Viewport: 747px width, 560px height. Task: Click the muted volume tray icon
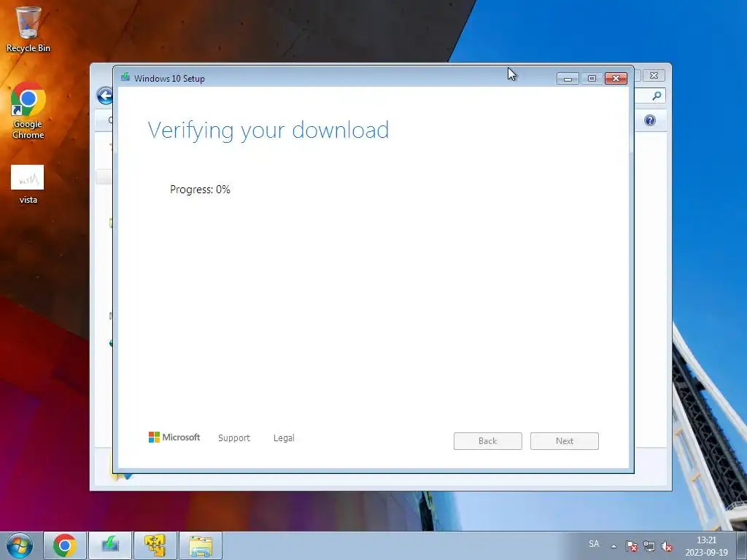[667, 546]
